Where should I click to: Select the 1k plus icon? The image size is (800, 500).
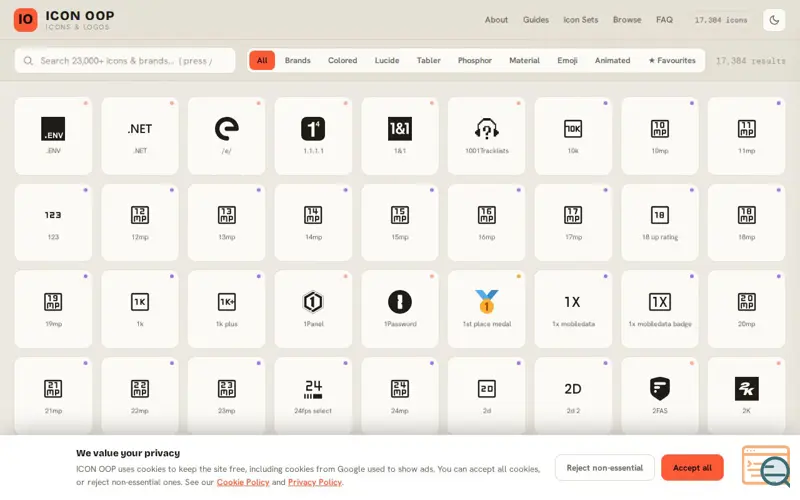(x=227, y=309)
